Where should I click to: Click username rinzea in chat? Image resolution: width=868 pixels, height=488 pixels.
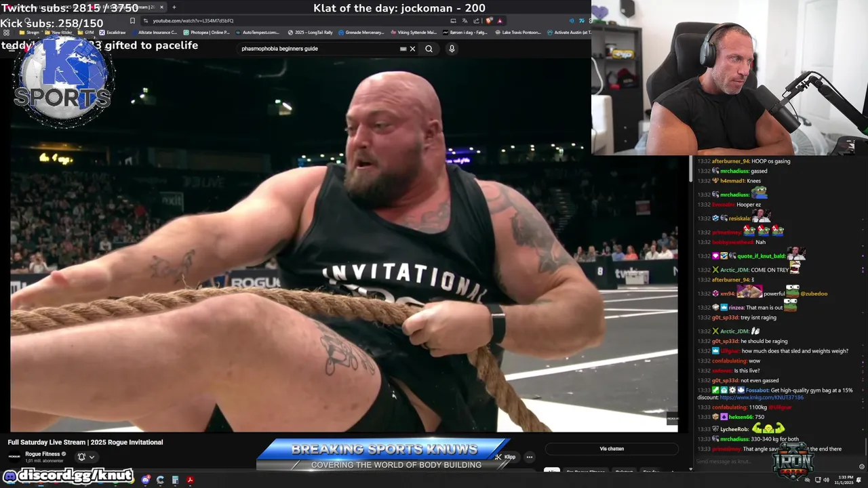(x=736, y=308)
